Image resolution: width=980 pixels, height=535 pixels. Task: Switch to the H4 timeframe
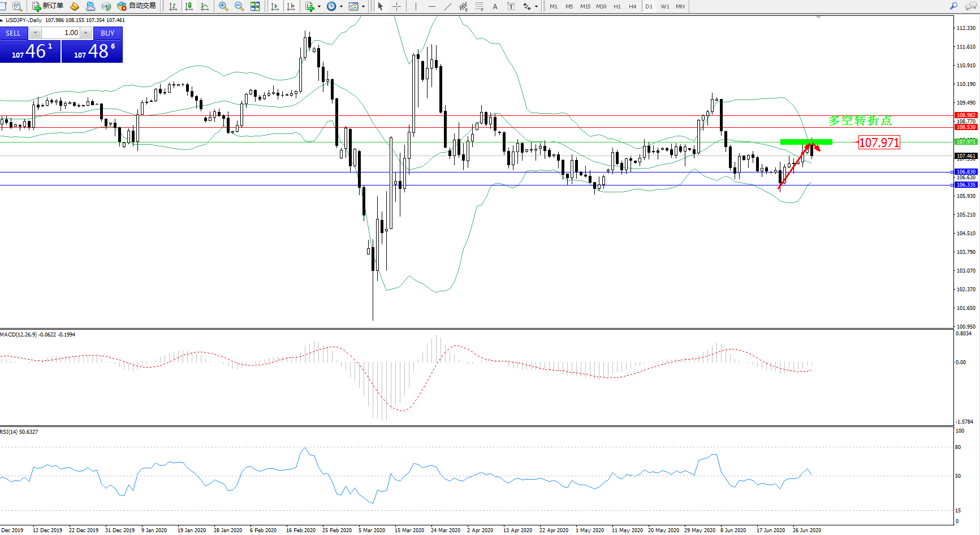632,6
